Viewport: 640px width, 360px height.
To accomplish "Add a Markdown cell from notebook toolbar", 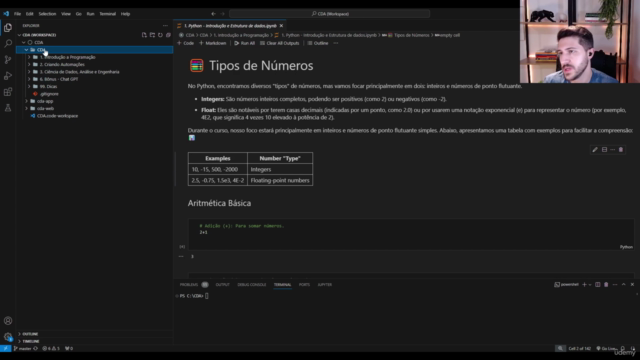I will click(x=213, y=43).
